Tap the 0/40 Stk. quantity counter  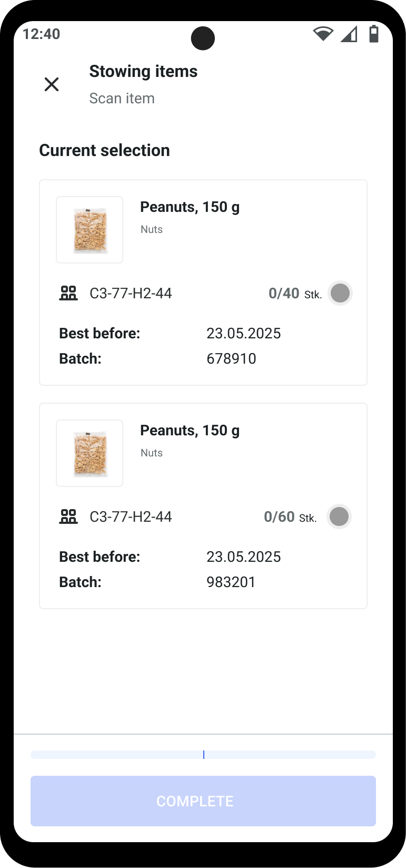click(295, 294)
